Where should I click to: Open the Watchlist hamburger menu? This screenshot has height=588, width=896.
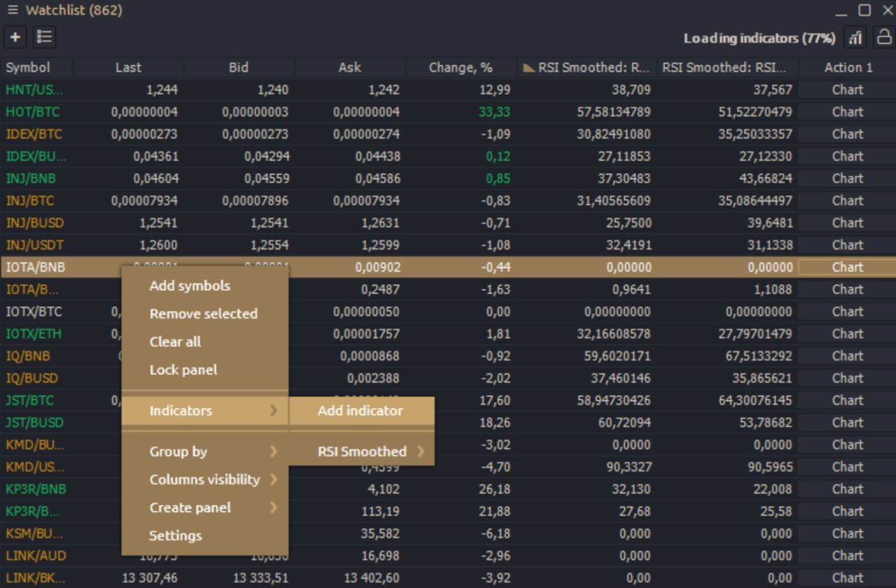pyautogui.click(x=13, y=10)
